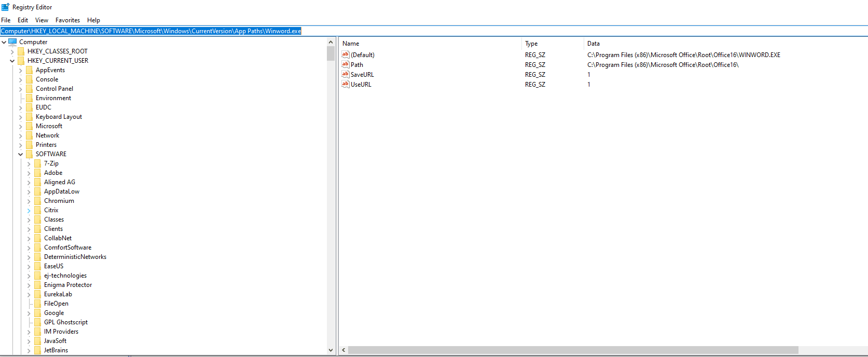Select the AppDataLow key
Image resolution: width=868 pixels, height=357 pixels.
(62, 191)
